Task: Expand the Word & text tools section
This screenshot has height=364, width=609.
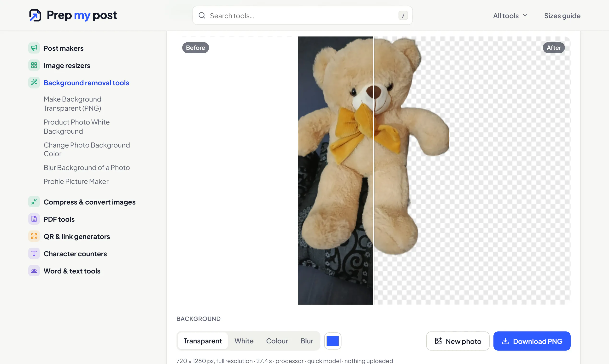Action: tap(72, 271)
